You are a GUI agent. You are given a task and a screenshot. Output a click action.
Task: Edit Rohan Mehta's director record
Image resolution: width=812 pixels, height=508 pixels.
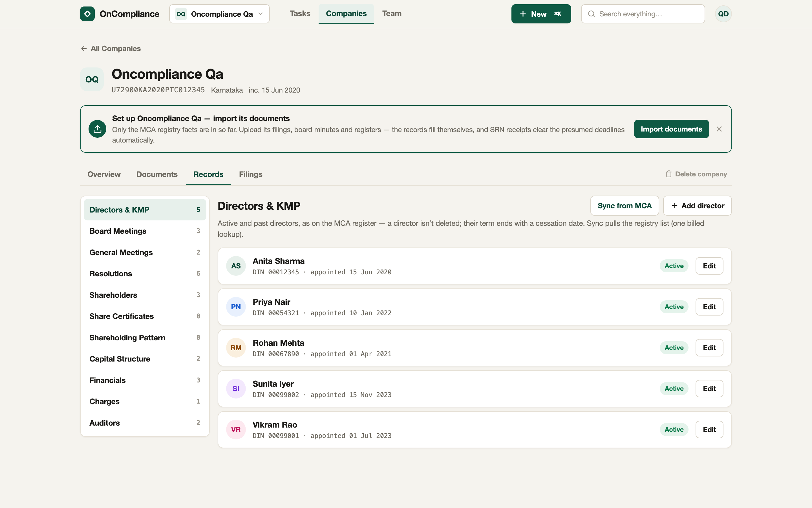tap(709, 348)
